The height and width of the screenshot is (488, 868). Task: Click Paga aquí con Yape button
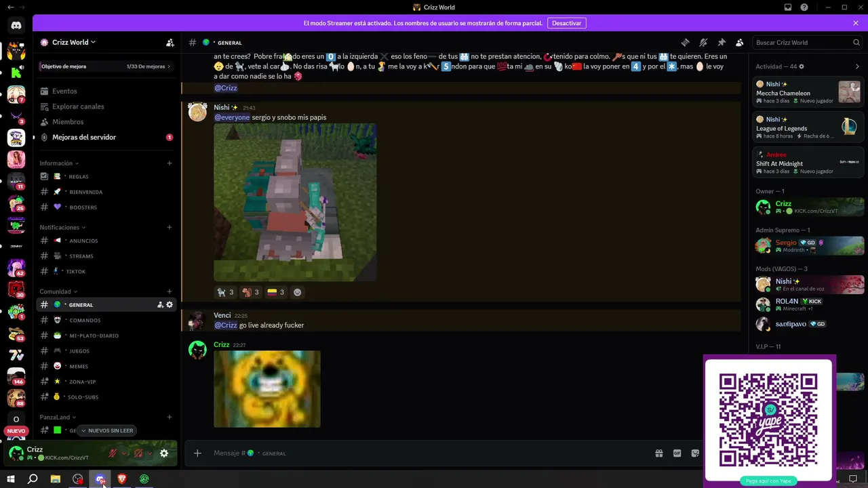tap(768, 481)
